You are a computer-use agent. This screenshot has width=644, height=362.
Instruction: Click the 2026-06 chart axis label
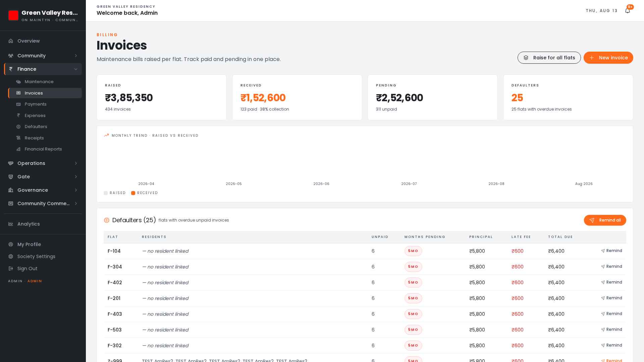321,184
